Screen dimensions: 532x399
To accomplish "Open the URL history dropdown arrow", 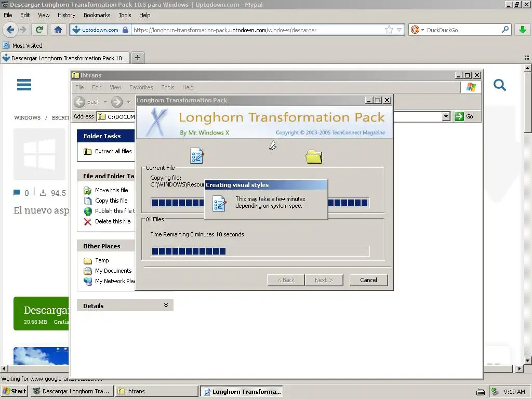I will point(400,30).
